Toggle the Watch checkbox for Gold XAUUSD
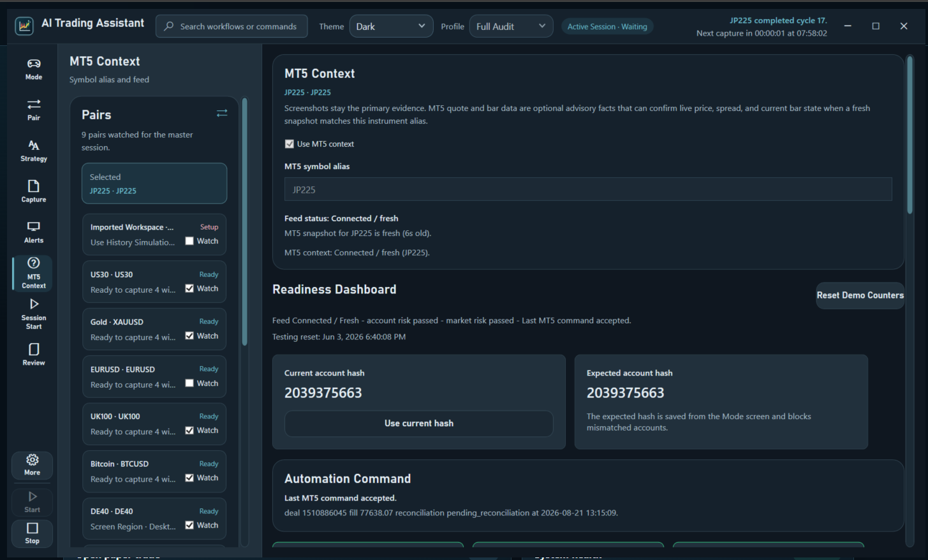 pyautogui.click(x=189, y=335)
